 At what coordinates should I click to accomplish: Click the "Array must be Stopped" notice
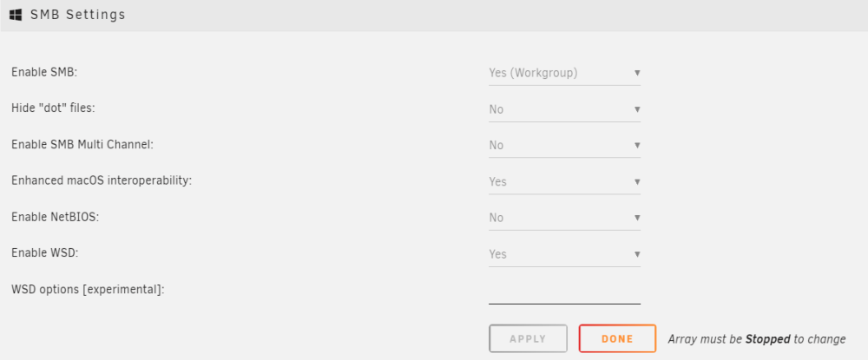[757, 339]
